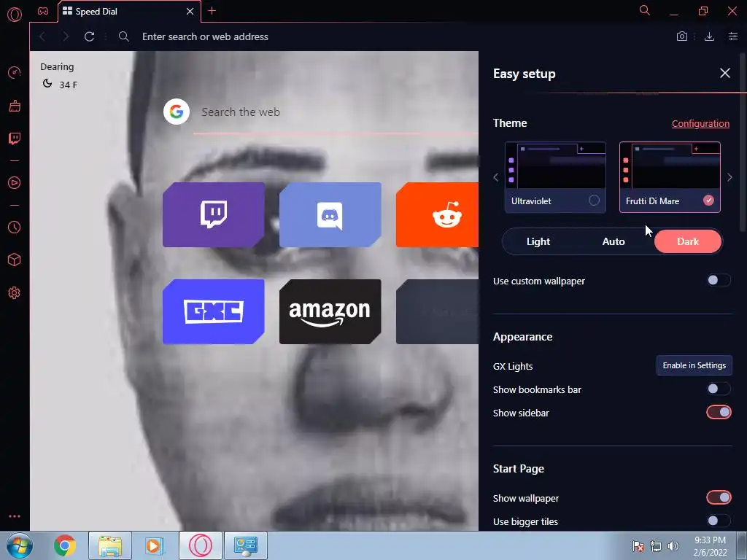This screenshot has width=747, height=560.
Task: Open Player icon in sidebar
Action: (15, 183)
